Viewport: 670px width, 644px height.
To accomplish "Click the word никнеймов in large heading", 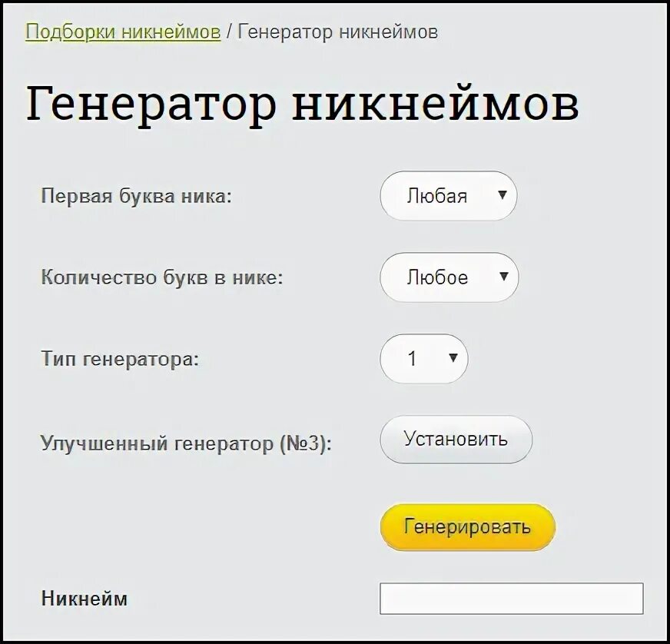I will click(436, 104).
